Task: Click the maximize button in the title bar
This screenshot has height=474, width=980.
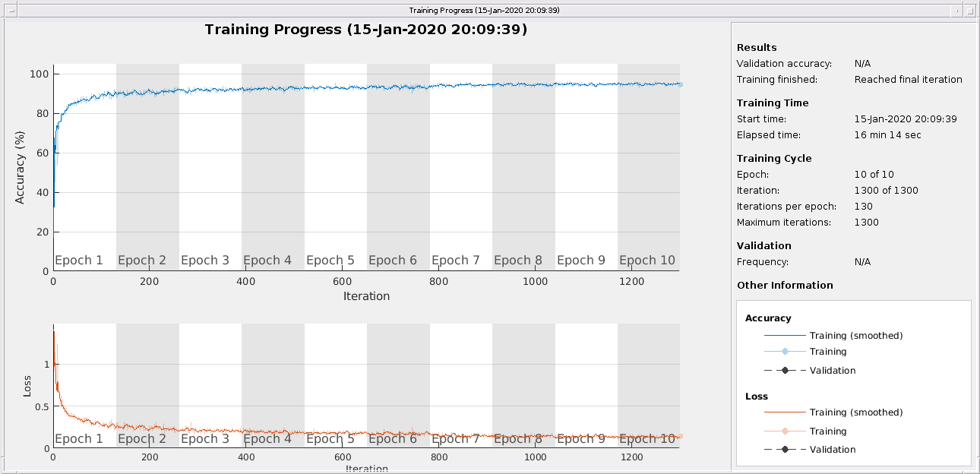Action: coord(972,10)
